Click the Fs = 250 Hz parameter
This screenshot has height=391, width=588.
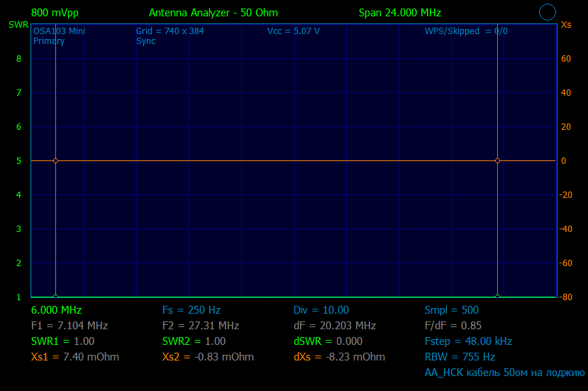pyautogui.click(x=192, y=310)
